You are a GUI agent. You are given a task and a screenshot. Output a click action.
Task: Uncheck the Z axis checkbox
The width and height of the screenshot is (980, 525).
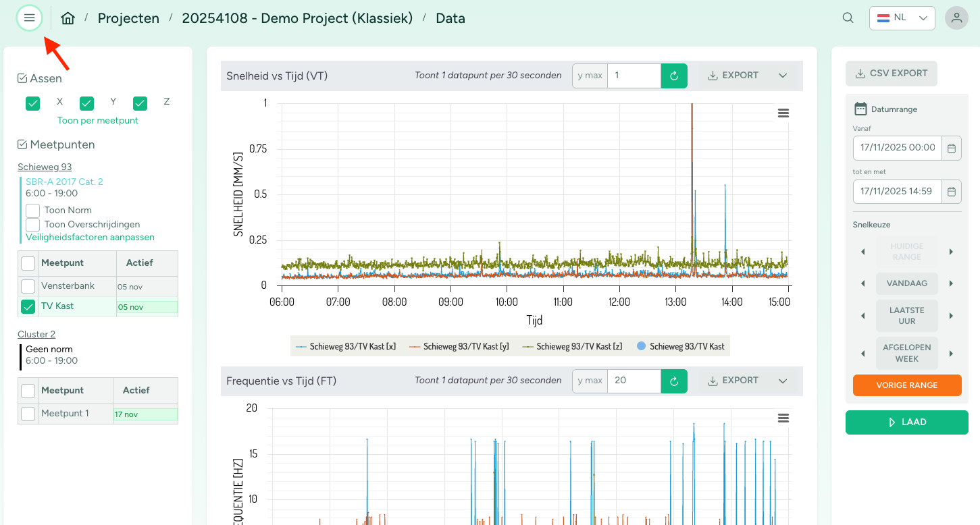point(140,103)
